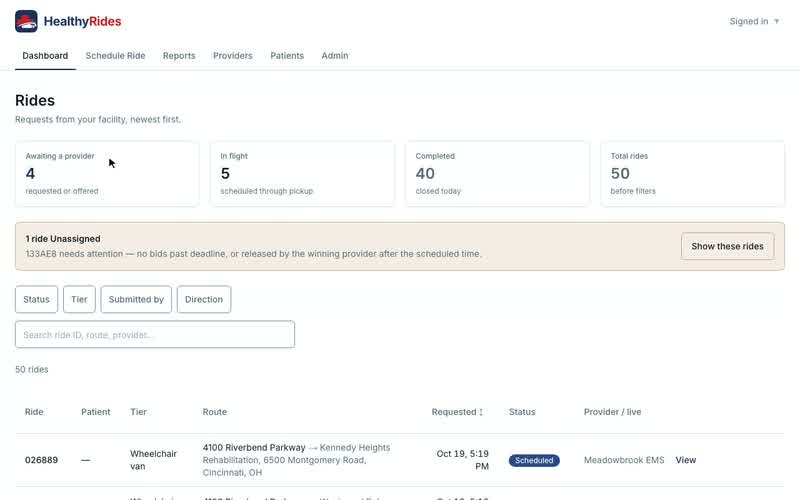Sort by the Requested column header
800x500 pixels.
(x=457, y=412)
